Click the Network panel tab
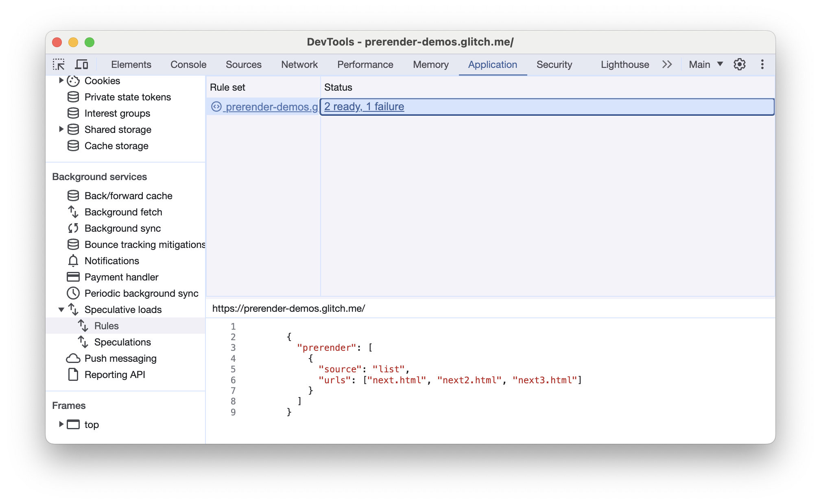 click(x=300, y=64)
